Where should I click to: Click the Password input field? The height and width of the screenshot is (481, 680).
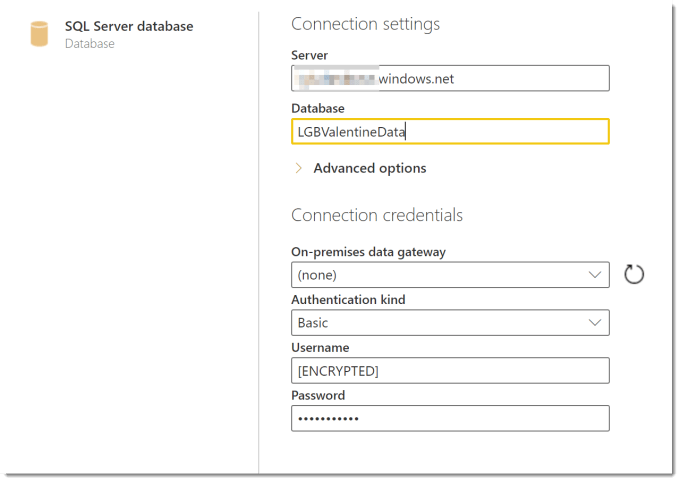coord(450,419)
